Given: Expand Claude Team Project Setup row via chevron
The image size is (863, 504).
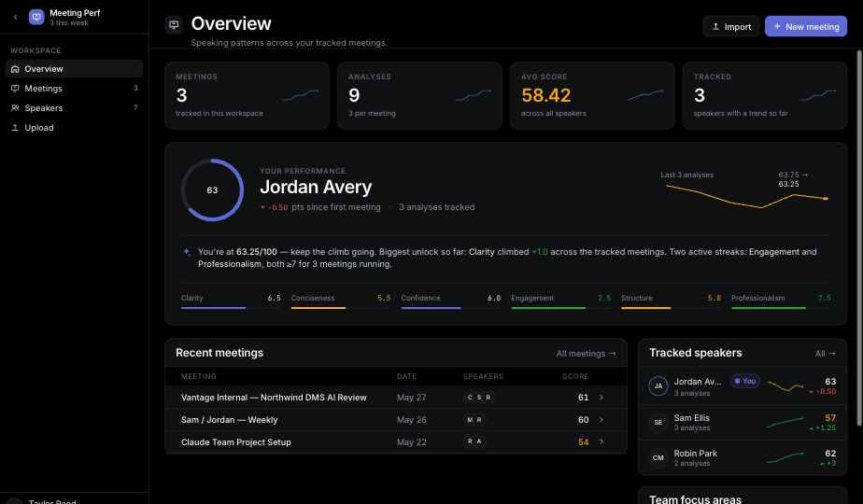Looking at the screenshot, I should coord(601,441).
